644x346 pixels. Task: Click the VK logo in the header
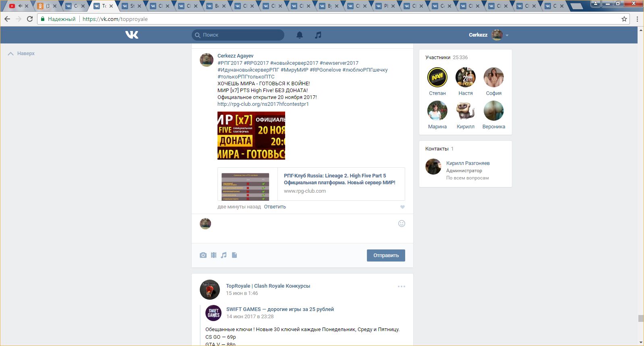[x=132, y=35]
